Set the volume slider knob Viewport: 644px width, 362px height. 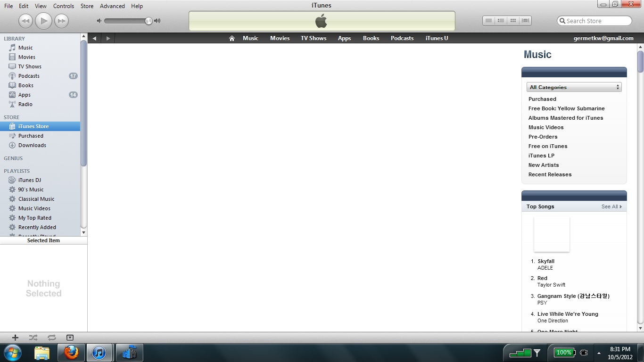(149, 21)
